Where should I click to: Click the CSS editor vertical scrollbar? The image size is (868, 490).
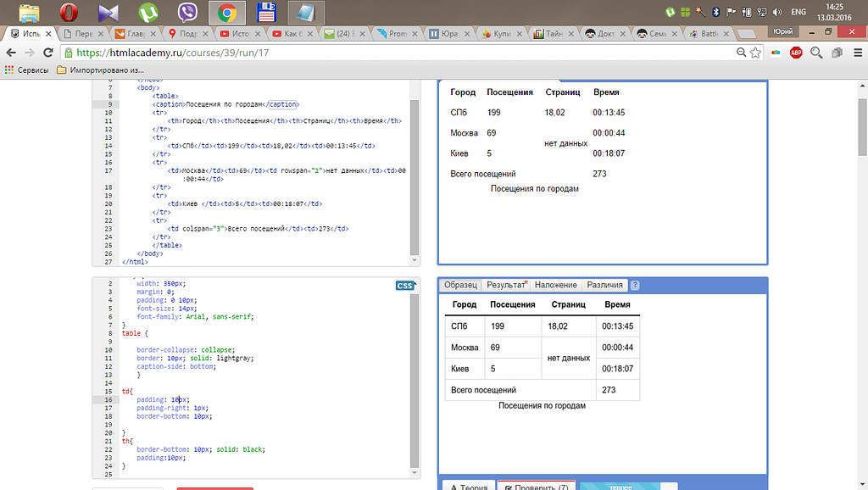pos(414,381)
